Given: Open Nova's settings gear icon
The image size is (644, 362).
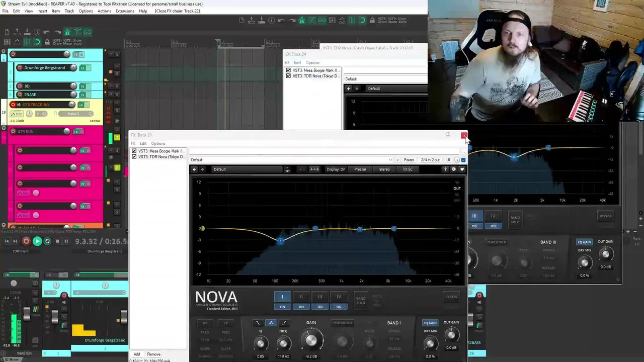Looking at the screenshot, I should 454,169.
